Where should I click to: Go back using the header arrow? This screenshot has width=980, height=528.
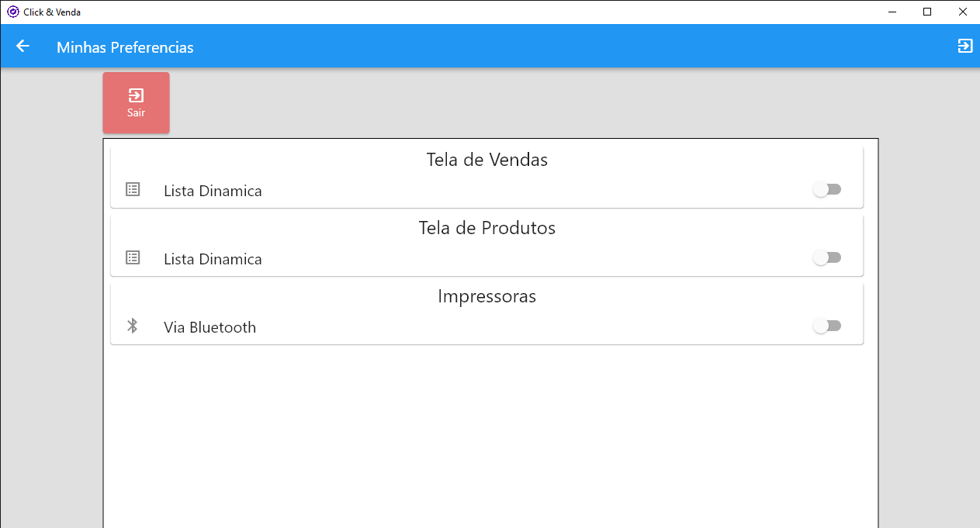[23, 47]
